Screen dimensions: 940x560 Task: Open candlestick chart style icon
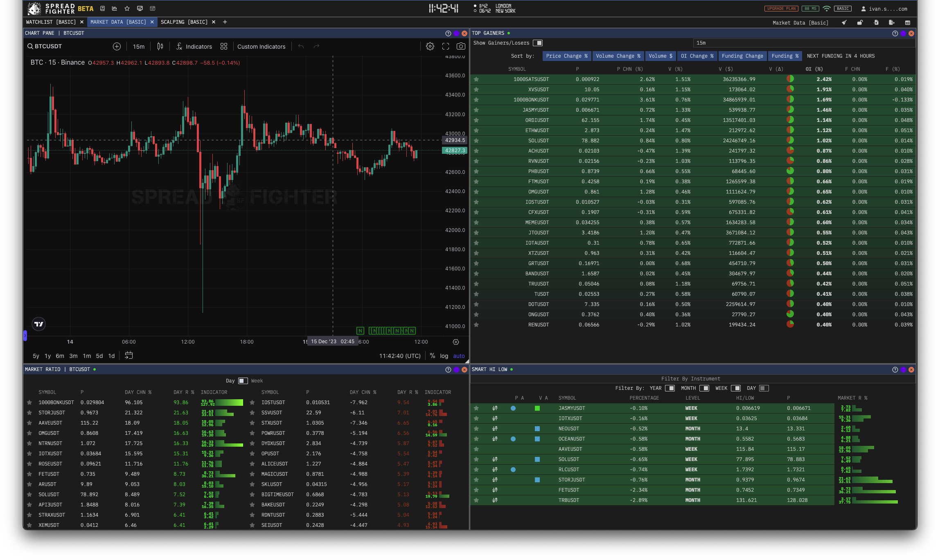click(x=160, y=47)
